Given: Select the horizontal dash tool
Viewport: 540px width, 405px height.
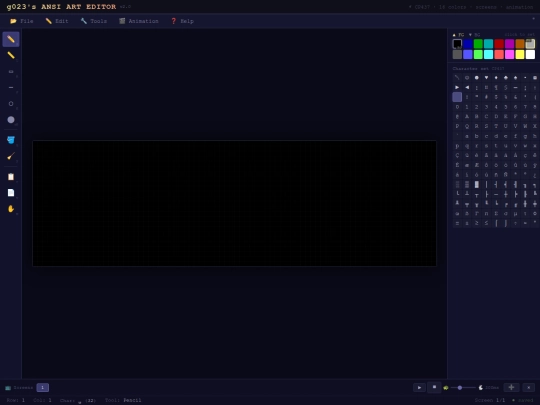Looking at the screenshot, I should (11, 87).
